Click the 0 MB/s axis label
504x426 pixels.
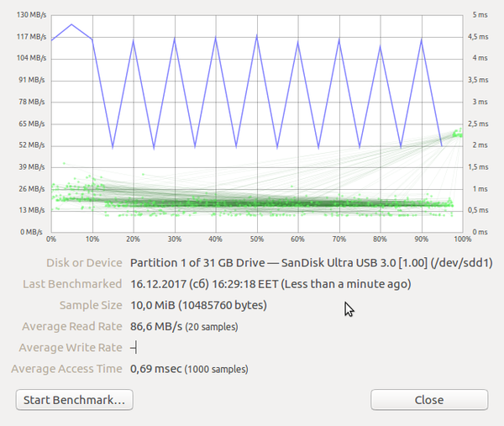pos(32,232)
